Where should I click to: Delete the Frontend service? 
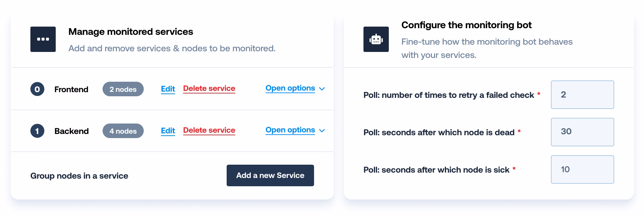click(209, 89)
